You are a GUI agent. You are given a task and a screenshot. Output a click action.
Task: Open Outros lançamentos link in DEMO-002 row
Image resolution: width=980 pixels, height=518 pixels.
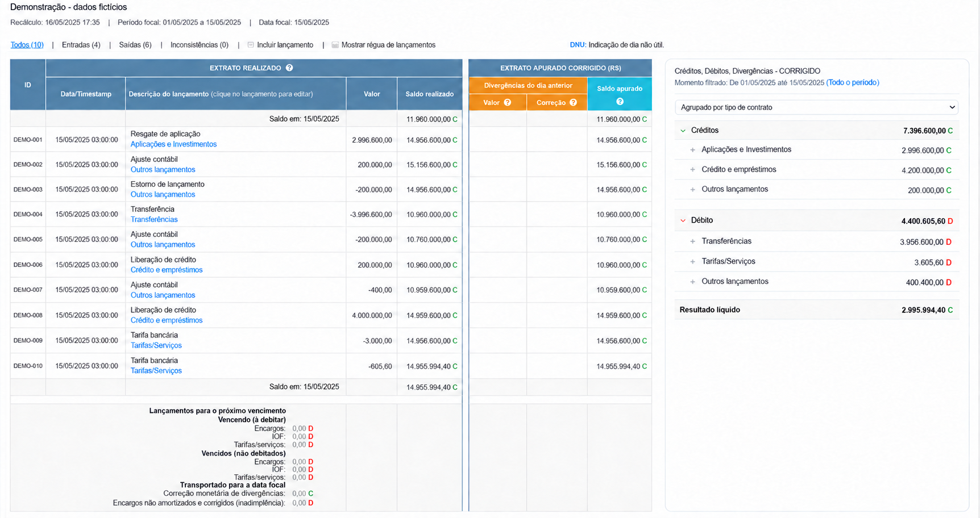(x=163, y=170)
